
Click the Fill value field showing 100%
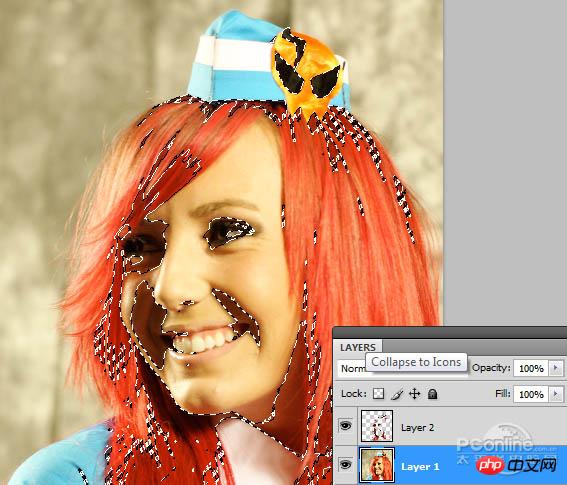(x=531, y=394)
